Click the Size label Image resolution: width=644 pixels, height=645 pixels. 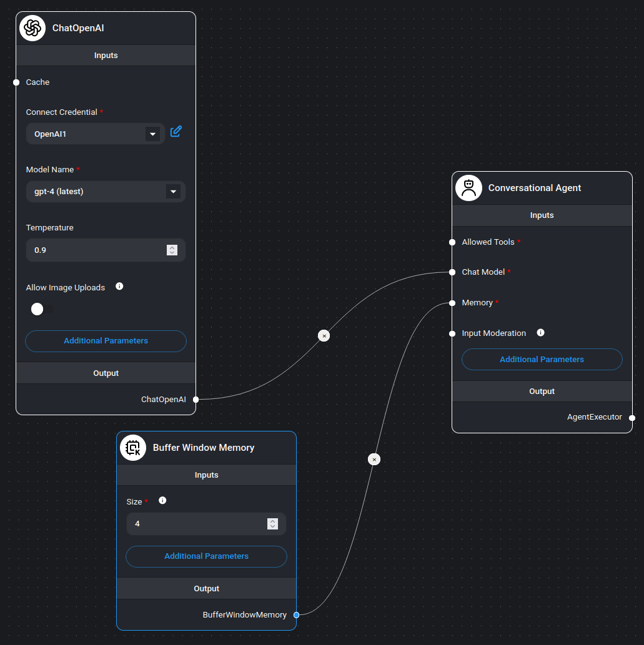pyautogui.click(x=134, y=501)
